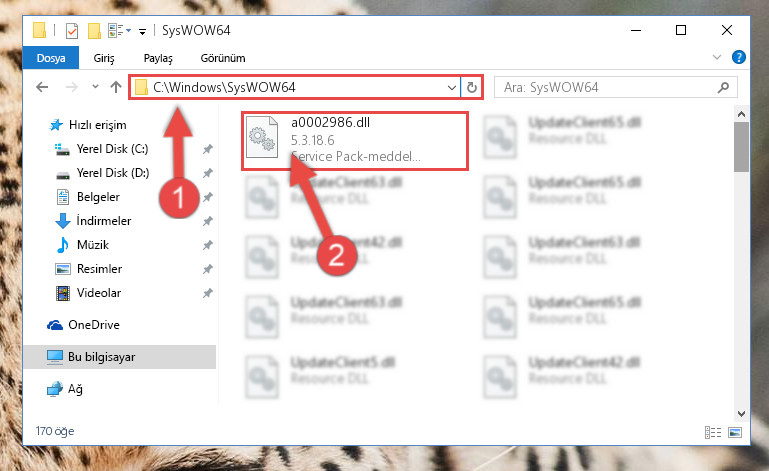Click the New Folder icon in title bar
The image size is (769, 471).
click(x=94, y=30)
